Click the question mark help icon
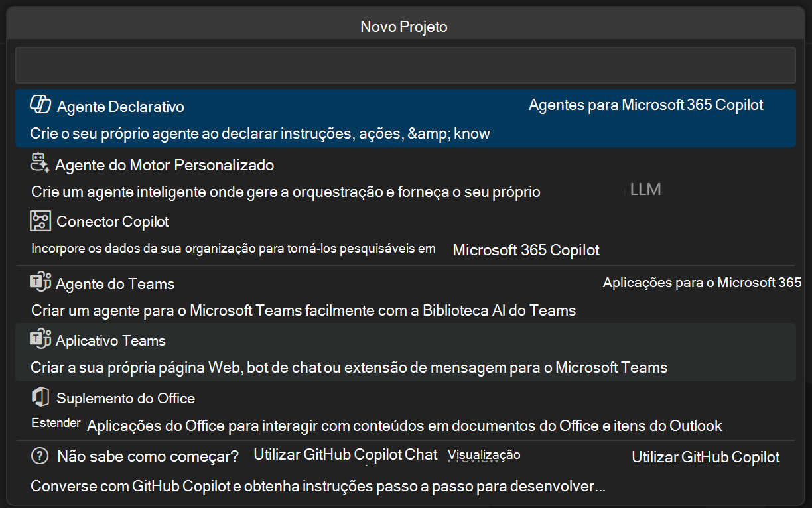The height and width of the screenshot is (508, 812). point(40,456)
